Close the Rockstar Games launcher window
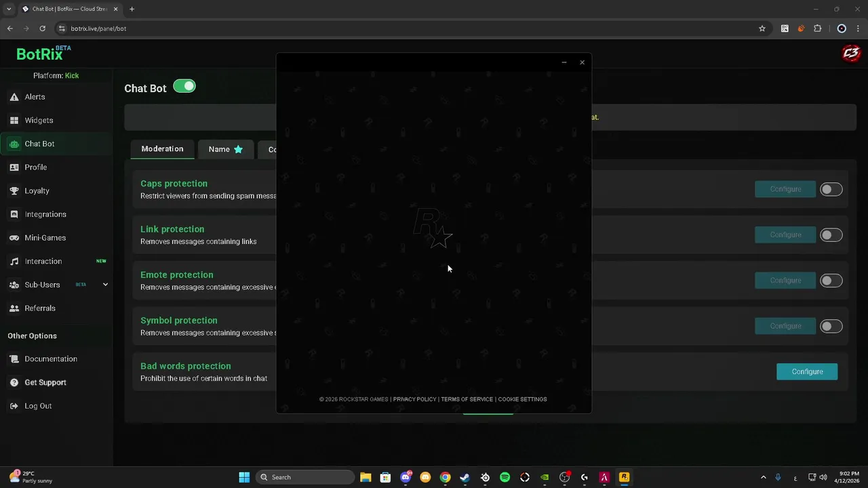Screen dimensions: 868x488 (582, 62)
